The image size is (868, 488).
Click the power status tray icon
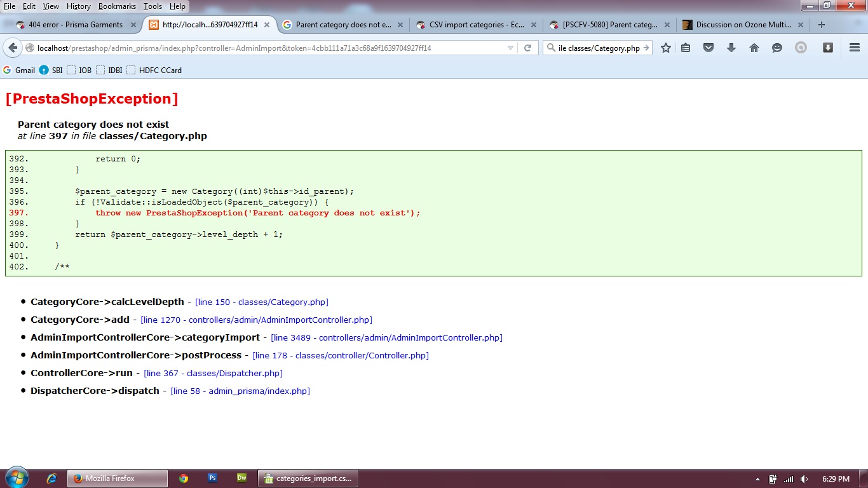click(773, 479)
